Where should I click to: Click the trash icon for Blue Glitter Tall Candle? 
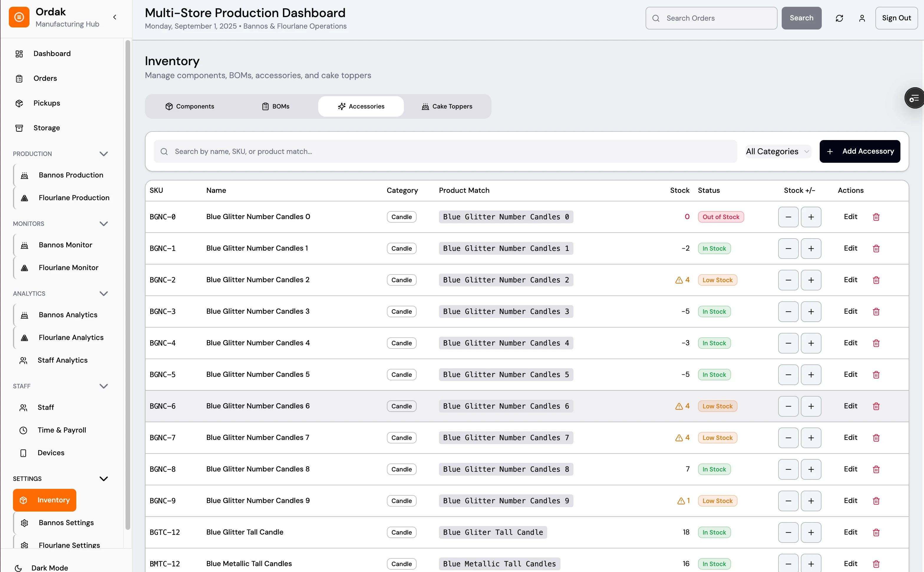(x=876, y=532)
